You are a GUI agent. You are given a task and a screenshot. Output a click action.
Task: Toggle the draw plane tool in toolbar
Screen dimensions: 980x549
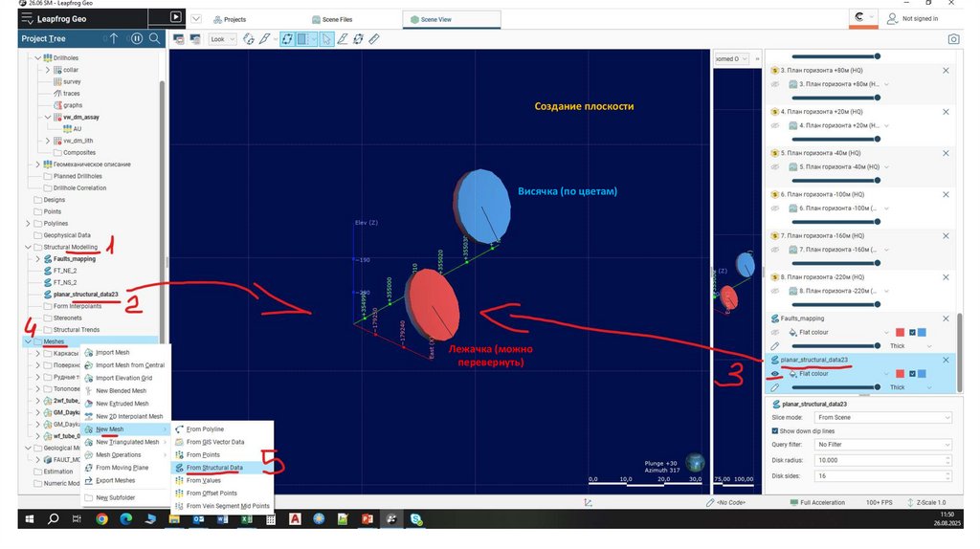click(x=287, y=39)
